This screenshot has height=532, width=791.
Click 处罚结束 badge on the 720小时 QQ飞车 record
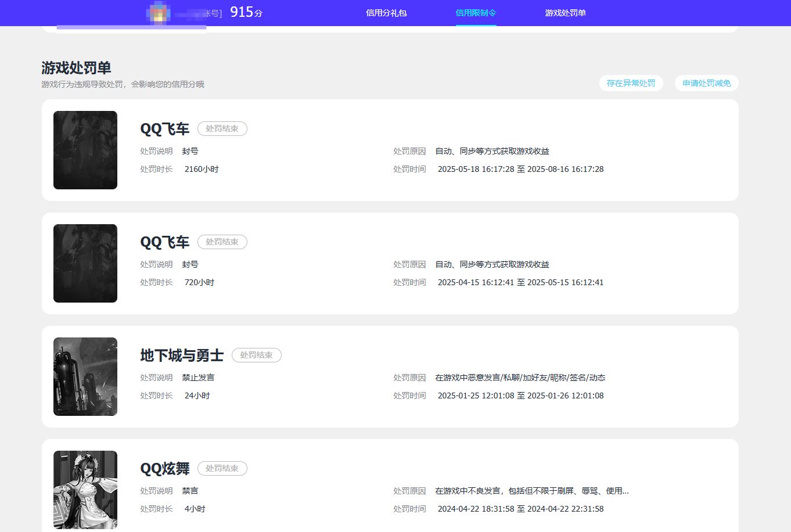(222, 242)
